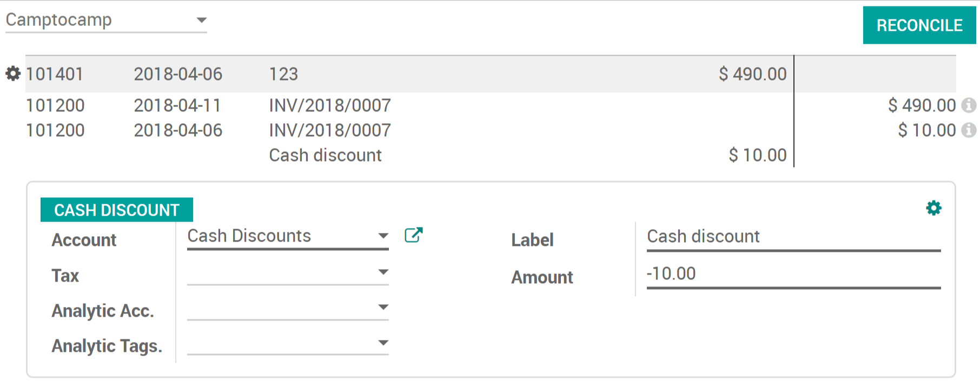This screenshot has height=381, width=980.
Task: Click the info icon next to $490.00
Action: coord(969,105)
